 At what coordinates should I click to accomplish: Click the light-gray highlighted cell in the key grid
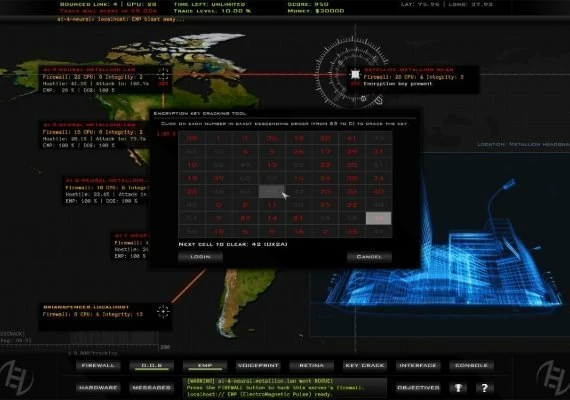click(x=379, y=218)
